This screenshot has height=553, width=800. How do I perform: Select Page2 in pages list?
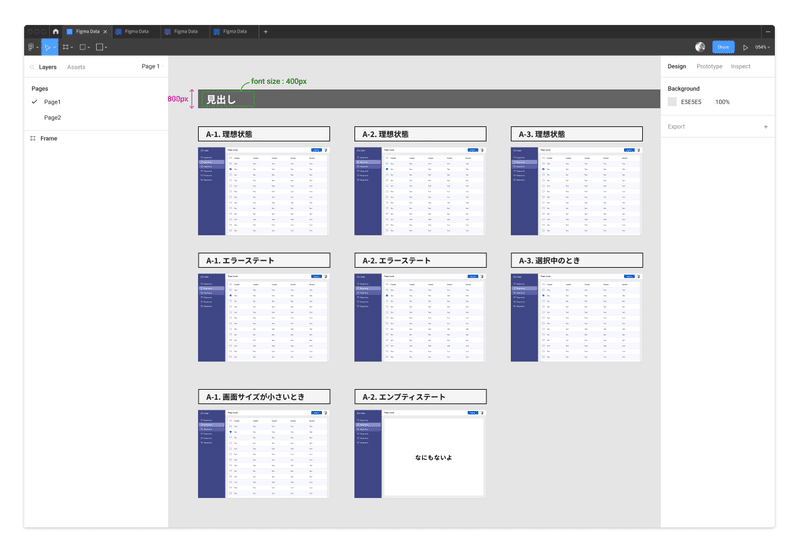click(x=52, y=117)
